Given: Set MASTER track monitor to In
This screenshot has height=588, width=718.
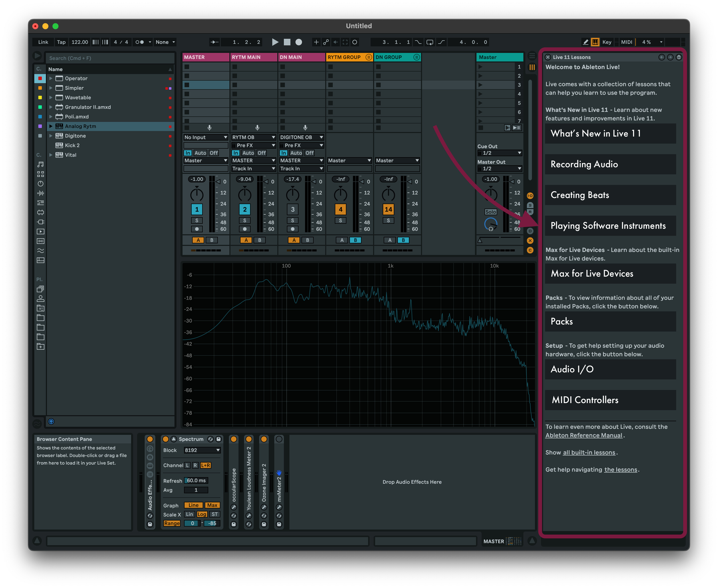Looking at the screenshot, I should point(188,153).
